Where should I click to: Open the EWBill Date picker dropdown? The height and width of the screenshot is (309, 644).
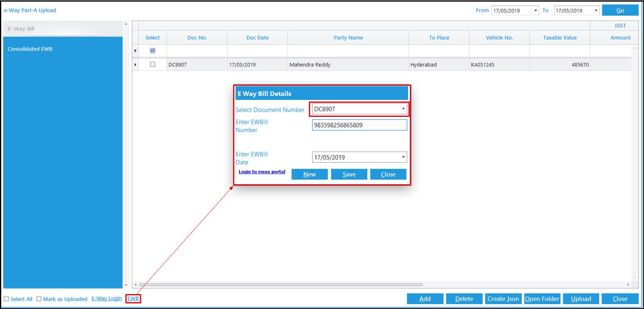click(403, 157)
